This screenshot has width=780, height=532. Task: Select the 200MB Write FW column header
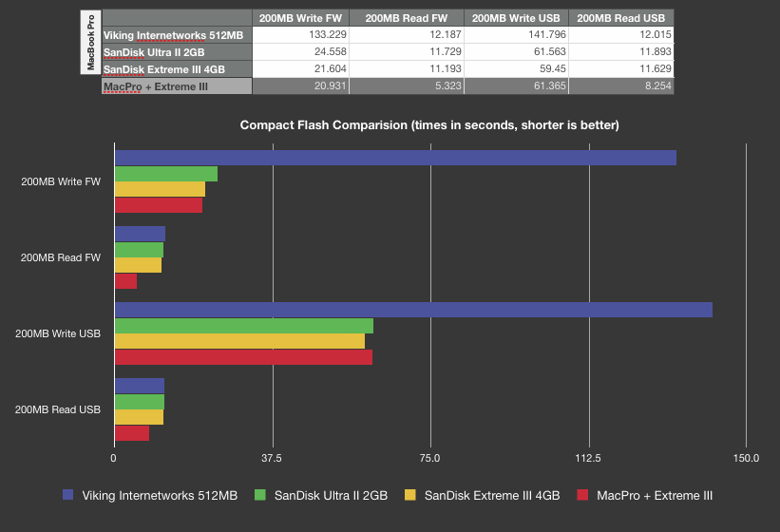pos(300,18)
